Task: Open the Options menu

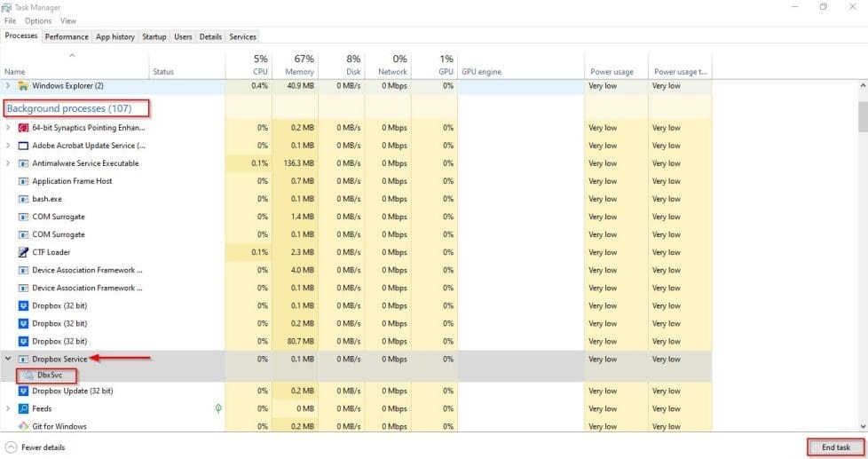Action: click(38, 20)
